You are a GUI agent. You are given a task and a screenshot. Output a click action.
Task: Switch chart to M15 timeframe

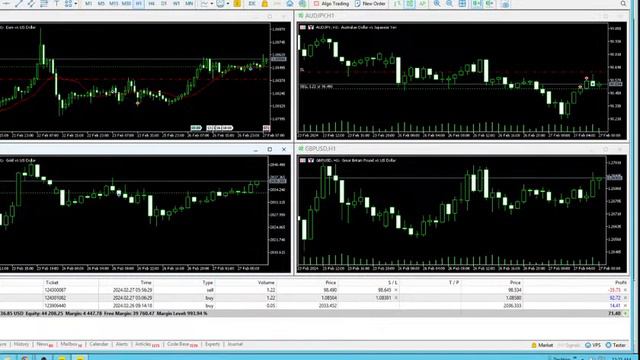113,4
